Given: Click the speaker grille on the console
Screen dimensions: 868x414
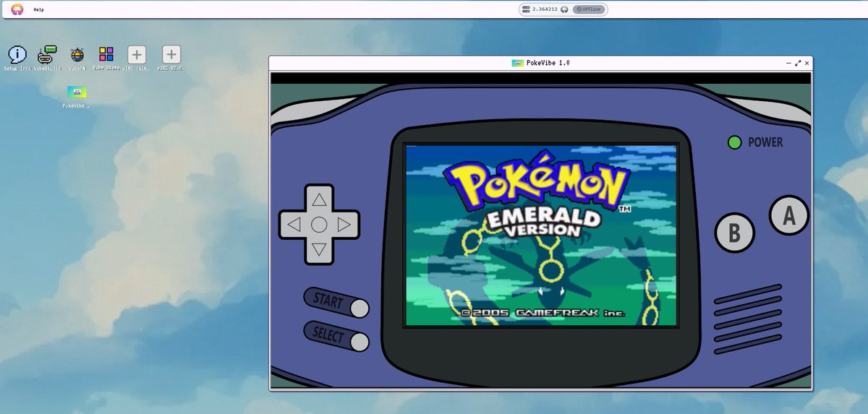Looking at the screenshot, I should pos(748,319).
